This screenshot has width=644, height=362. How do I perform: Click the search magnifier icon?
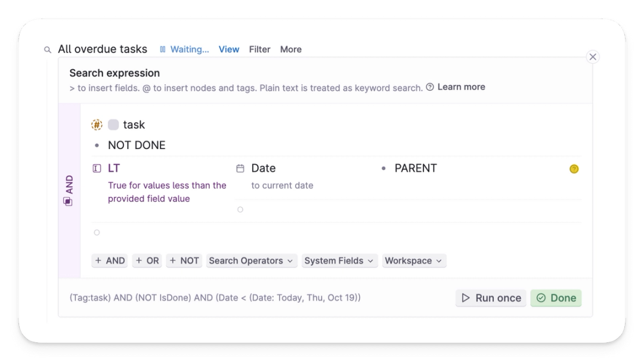pos(47,49)
